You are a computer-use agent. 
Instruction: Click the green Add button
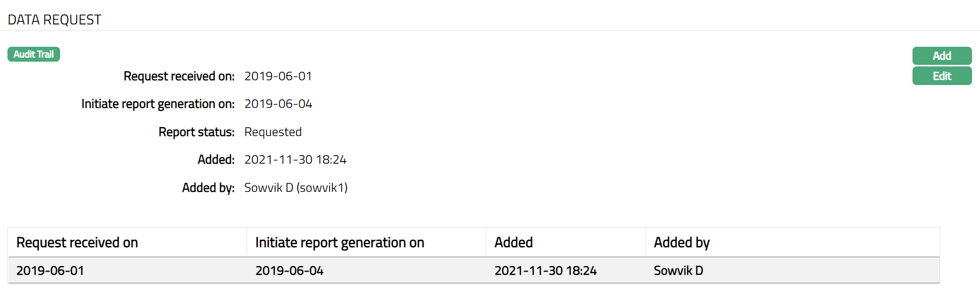click(941, 56)
